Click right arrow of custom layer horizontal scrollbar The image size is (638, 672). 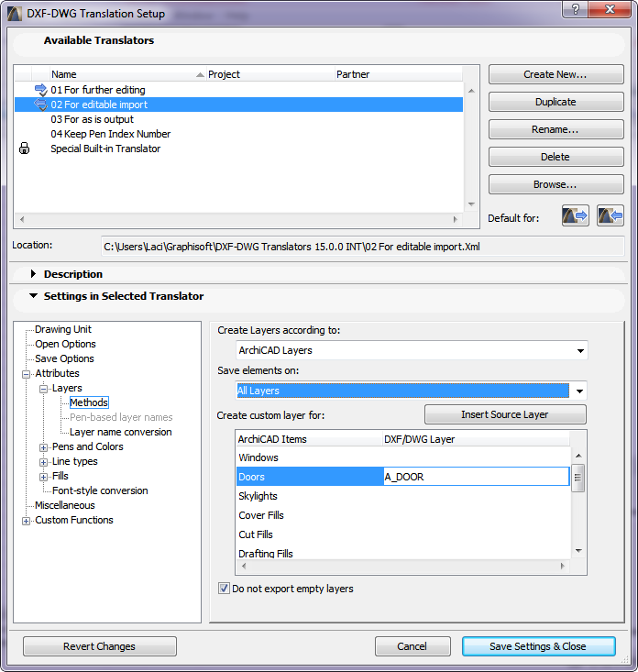[562, 566]
